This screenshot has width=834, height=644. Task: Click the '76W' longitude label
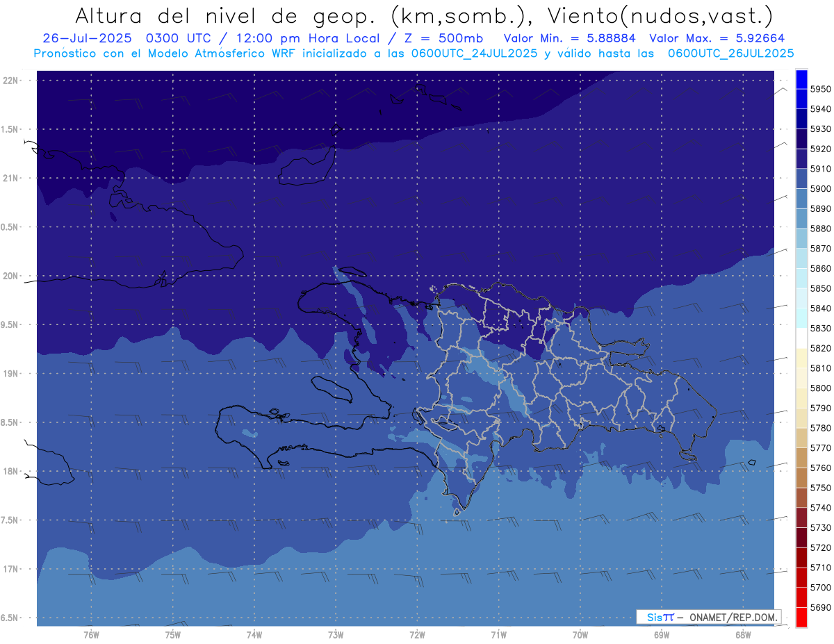pyautogui.click(x=91, y=635)
